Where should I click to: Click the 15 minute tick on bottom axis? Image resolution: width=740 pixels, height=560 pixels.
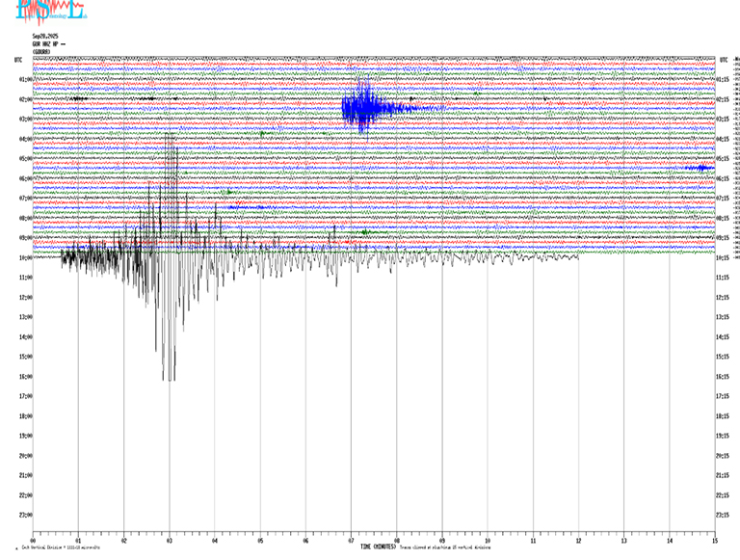[714, 541]
